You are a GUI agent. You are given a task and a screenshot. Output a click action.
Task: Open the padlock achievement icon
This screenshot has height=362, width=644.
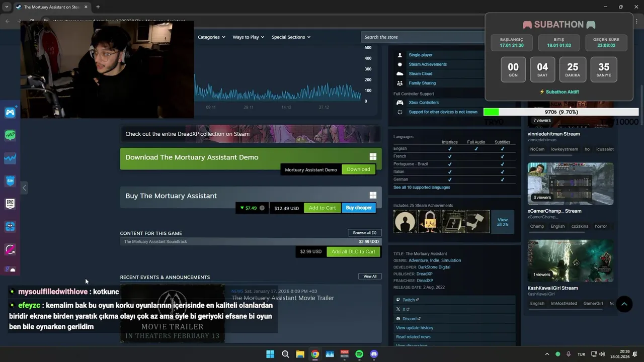click(429, 221)
